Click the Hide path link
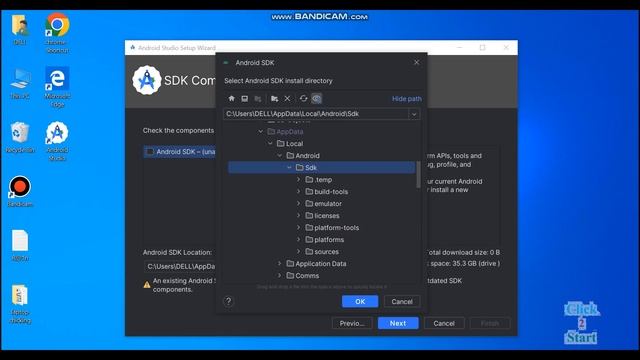Screen dimensions: 640x360 click(407, 99)
